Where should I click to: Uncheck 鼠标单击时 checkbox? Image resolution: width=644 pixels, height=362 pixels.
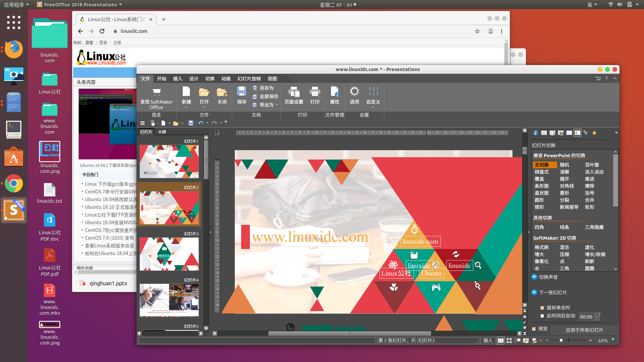(542, 308)
